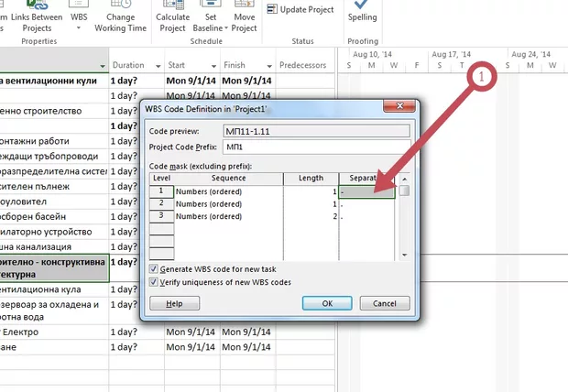Viewport: 568px width, 392px height.
Task: Select the level 1 Separator cell
Action: pos(366,191)
